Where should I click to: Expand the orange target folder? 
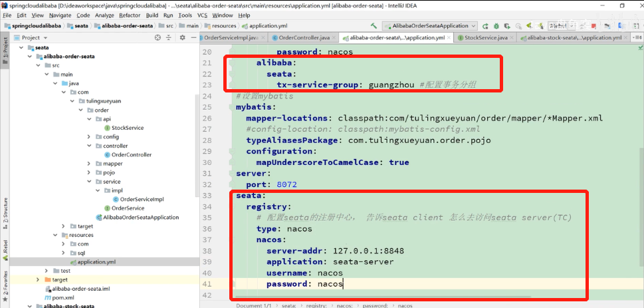[38, 279]
